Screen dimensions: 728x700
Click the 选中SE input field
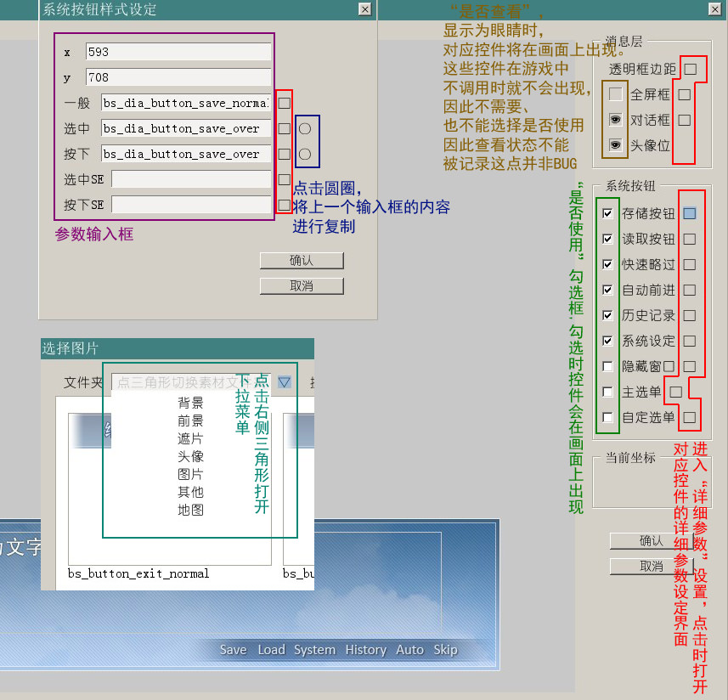(x=191, y=179)
